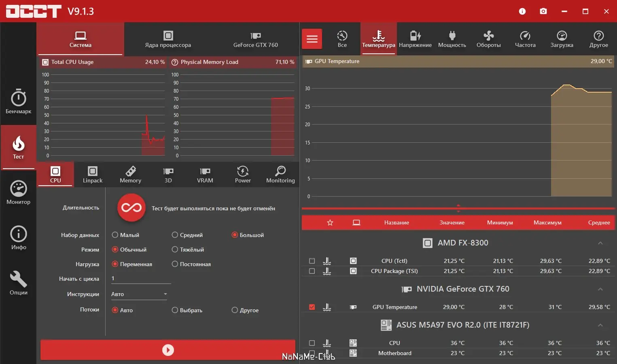Click the GPU Temperature graph header

(x=458, y=61)
